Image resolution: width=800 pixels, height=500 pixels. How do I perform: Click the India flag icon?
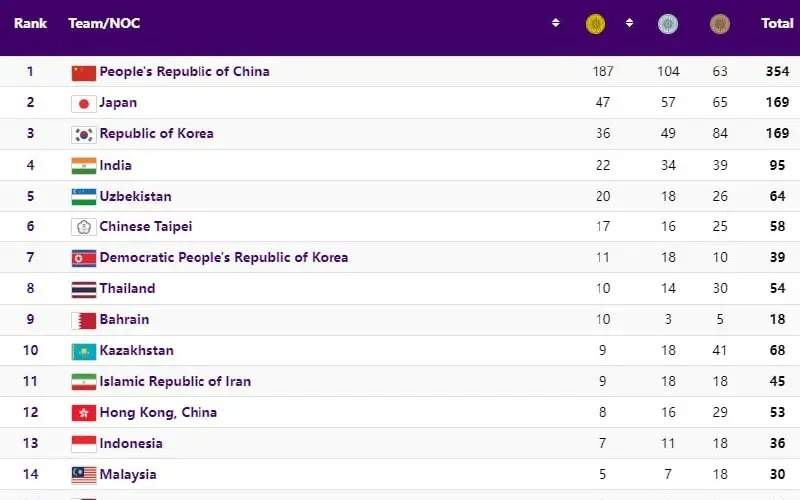pos(84,166)
